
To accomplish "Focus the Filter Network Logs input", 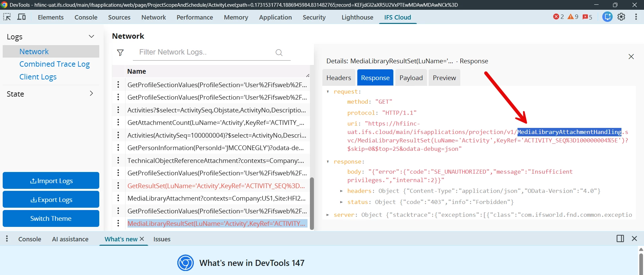I will [205, 52].
